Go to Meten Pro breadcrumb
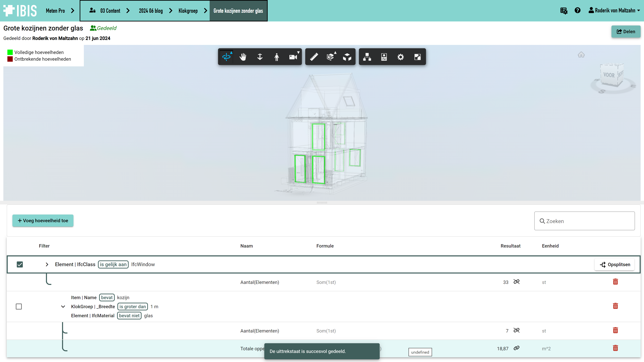This screenshot has width=644, height=362. pos(55,11)
